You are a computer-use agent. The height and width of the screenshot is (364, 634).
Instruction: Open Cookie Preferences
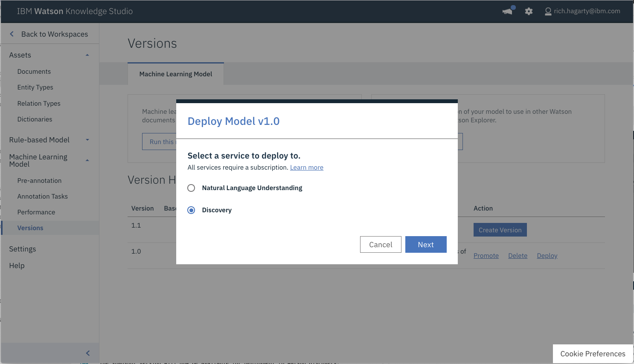[593, 354]
